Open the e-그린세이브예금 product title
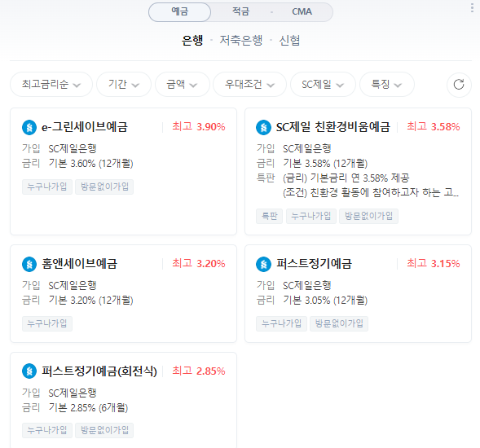 (x=85, y=127)
